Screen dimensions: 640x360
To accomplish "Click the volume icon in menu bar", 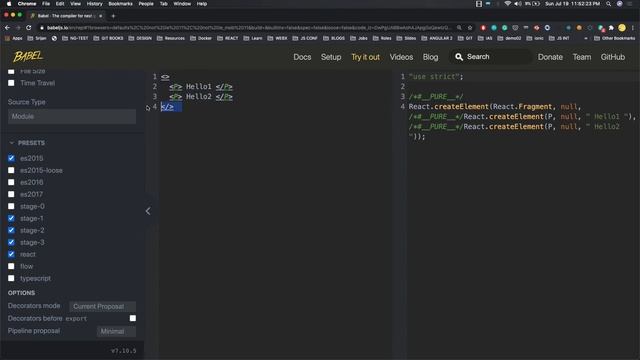I will pyautogui.click(x=518, y=4).
